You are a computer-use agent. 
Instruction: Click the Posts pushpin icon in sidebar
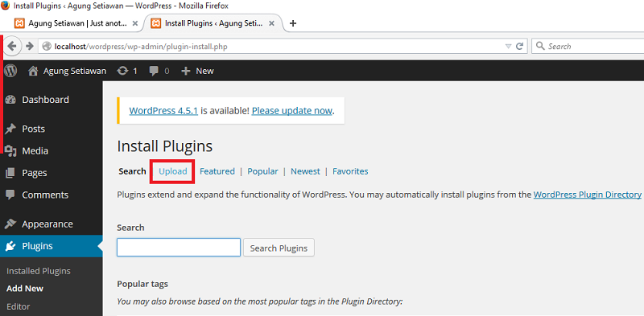(x=10, y=129)
